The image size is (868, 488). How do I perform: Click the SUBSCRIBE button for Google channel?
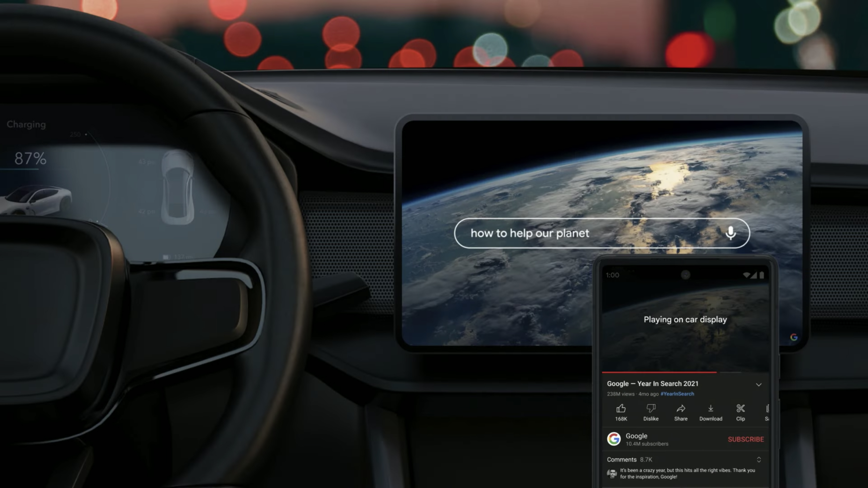(x=746, y=439)
